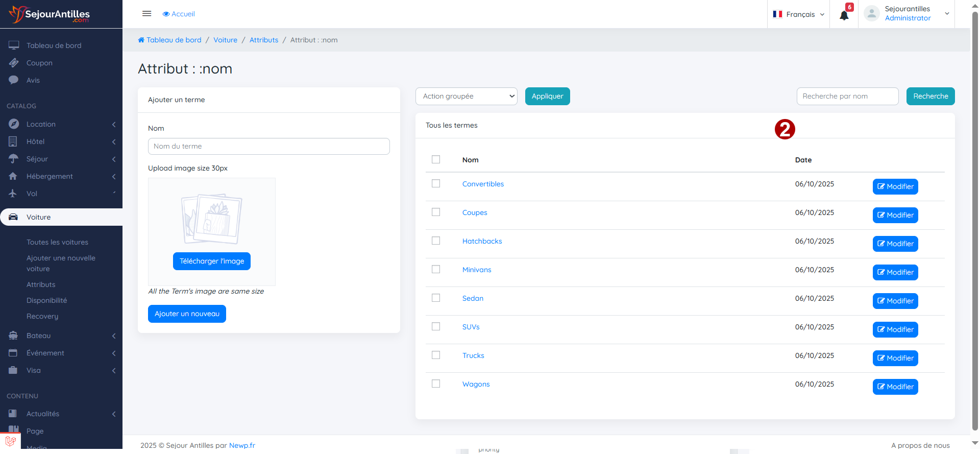This screenshot has width=980, height=454.
Task: Select the Sedan row checkbox
Action: 436,298
